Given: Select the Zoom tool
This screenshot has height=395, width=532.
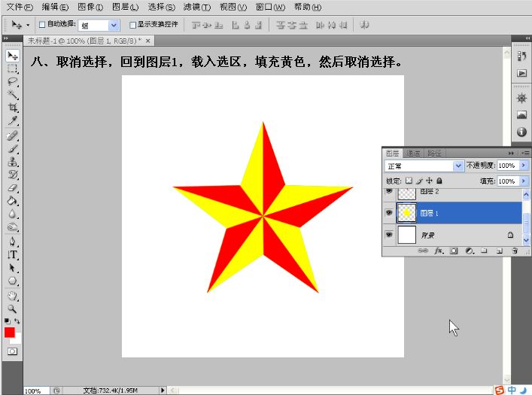Looking at the screenshot, I should click(x=13, y=308).
